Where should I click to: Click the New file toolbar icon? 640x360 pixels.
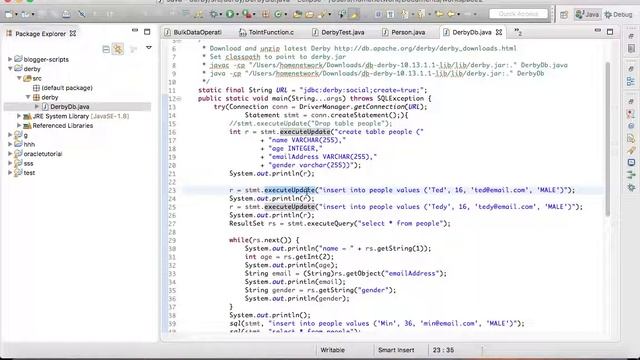tap(9, 14)
